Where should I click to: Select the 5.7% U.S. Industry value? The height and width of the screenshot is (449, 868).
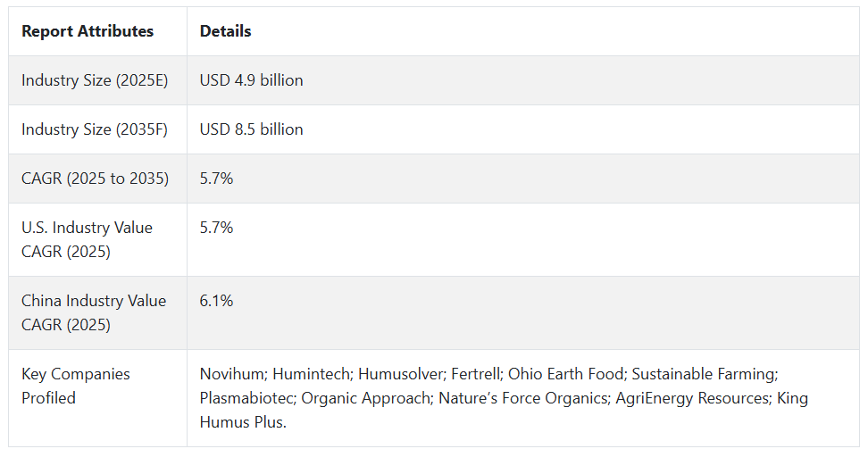click(216, 228)
